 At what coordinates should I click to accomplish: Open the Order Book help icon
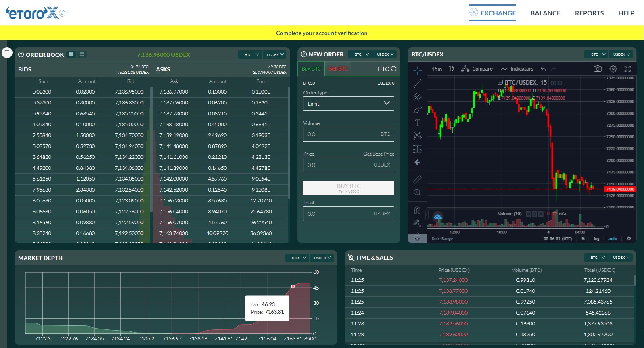click(21, 55)
